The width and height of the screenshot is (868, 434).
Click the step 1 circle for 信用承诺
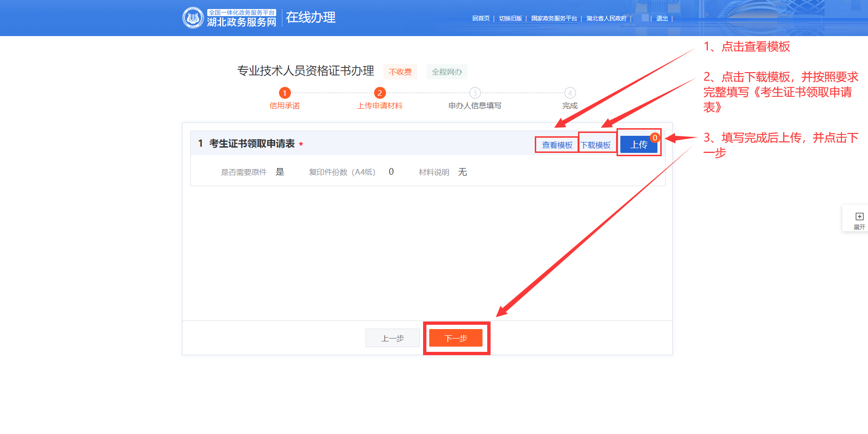click(285, 93)
